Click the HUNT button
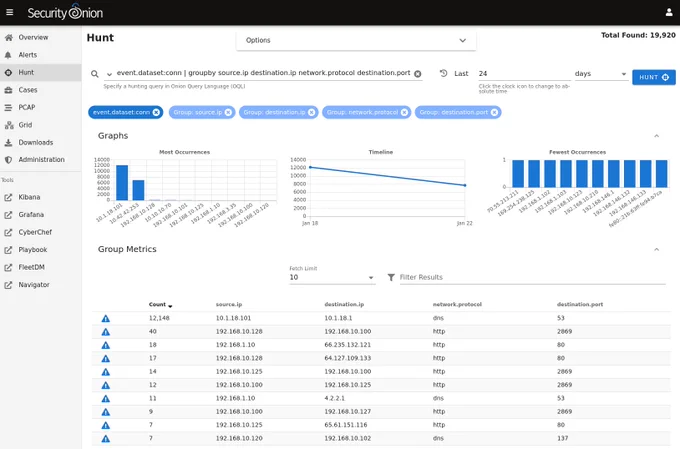680x449 pixels. click(x=654, y=77)
